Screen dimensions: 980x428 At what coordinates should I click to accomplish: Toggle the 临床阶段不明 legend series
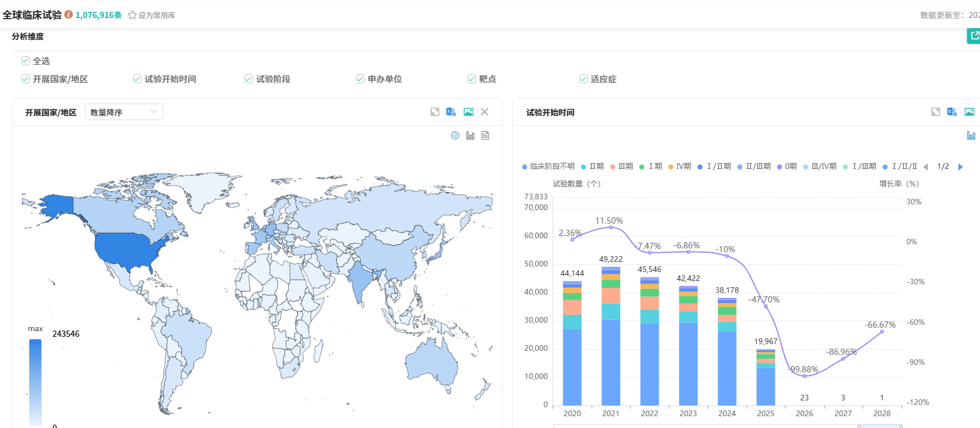(x=548, y=167)
